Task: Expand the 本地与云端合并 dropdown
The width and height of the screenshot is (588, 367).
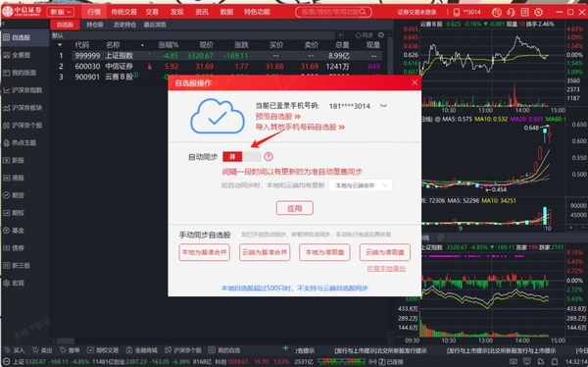Action: pyautogui.click(x=361, y=185)
